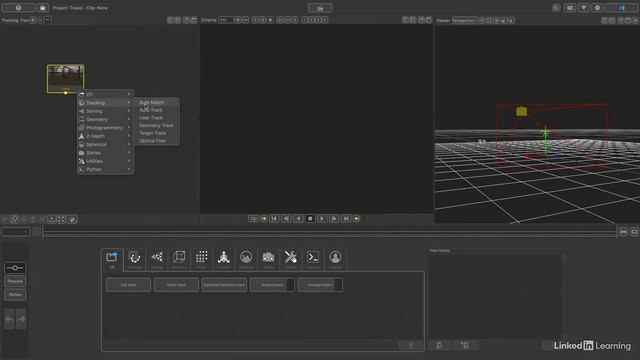Play the clip in reverse
Viewport: 640px width, 360px height.
[298, 219]
